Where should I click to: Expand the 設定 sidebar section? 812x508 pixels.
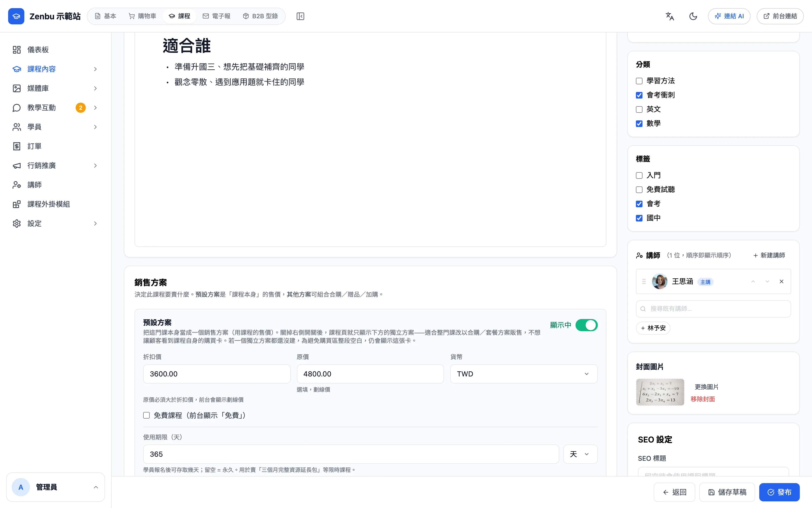[95, 224]
